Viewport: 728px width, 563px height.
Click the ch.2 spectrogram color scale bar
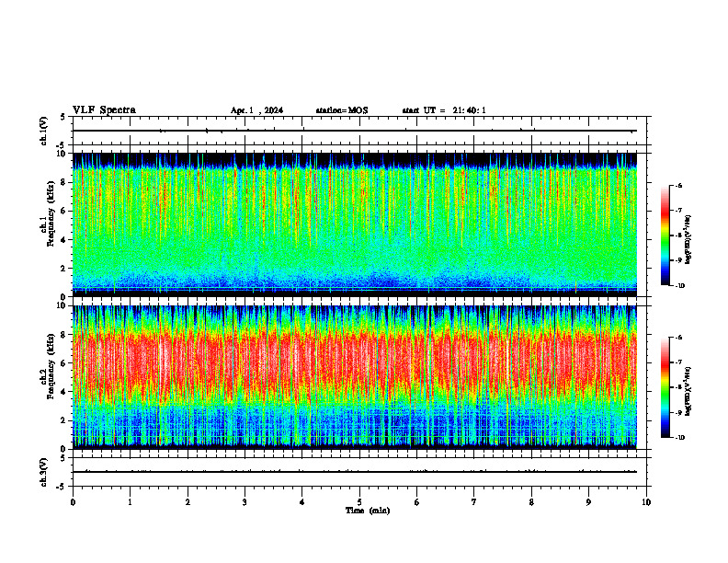pos(665,387)
